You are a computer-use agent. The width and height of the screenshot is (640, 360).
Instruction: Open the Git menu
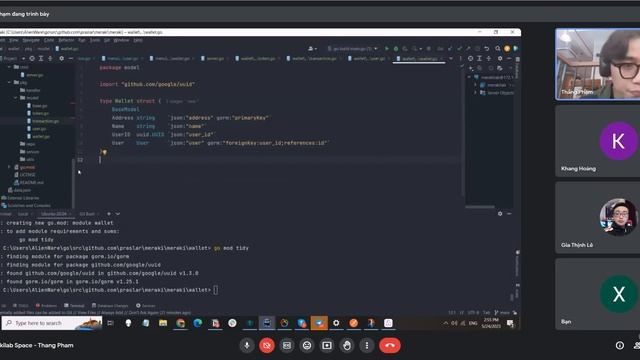[107, 40]
